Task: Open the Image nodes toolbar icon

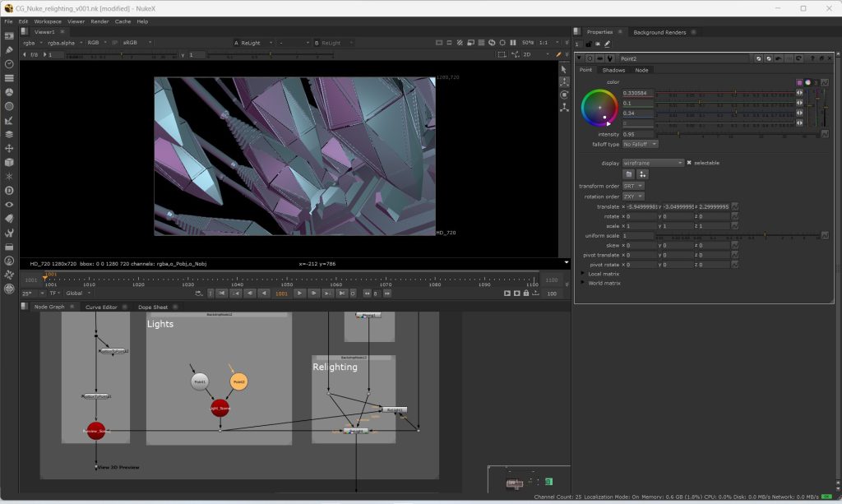Action: (x=9, y=35)
